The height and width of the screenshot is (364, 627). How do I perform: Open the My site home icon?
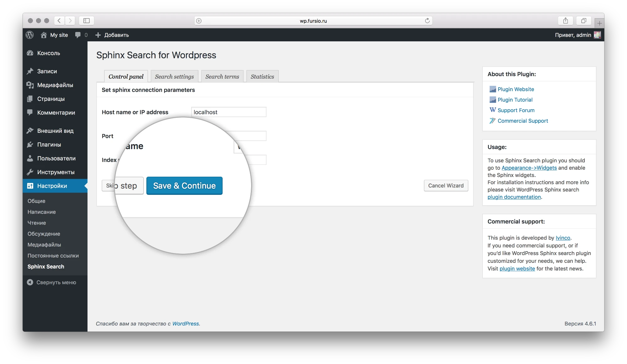pyautogui.click(x=44, y=35)
